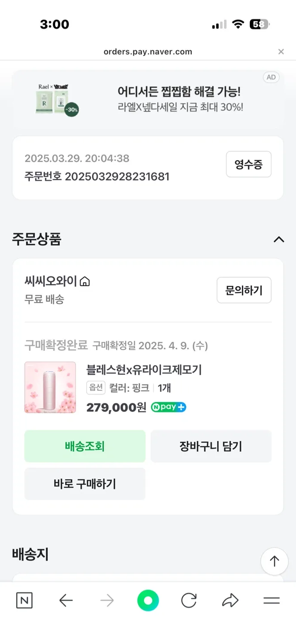
Task: Tap 바로 구매하기 to buy now
Action: [x=85, y=483]
